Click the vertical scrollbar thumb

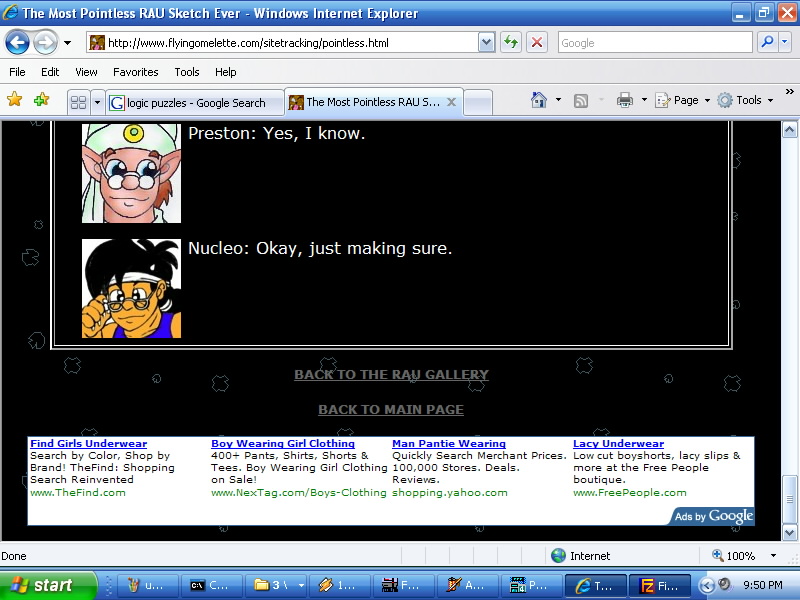(x=789, y=500)
